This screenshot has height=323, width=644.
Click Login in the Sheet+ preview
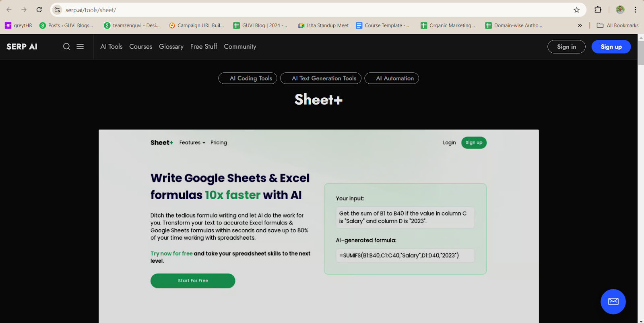point(449,142)
